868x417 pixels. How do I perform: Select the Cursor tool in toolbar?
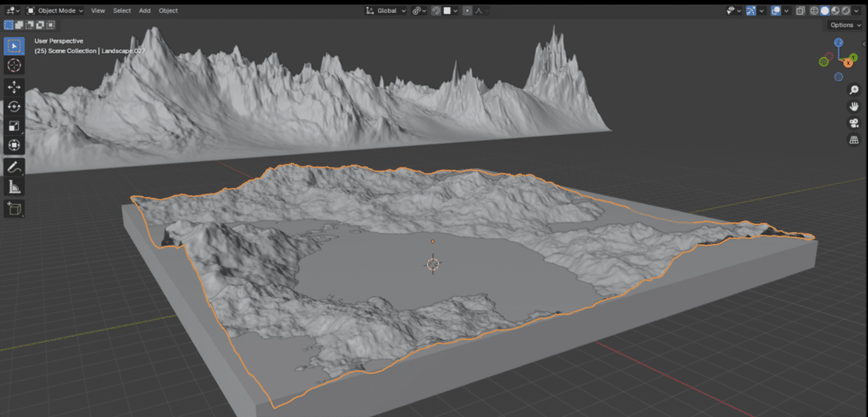(x=14, y=66)
